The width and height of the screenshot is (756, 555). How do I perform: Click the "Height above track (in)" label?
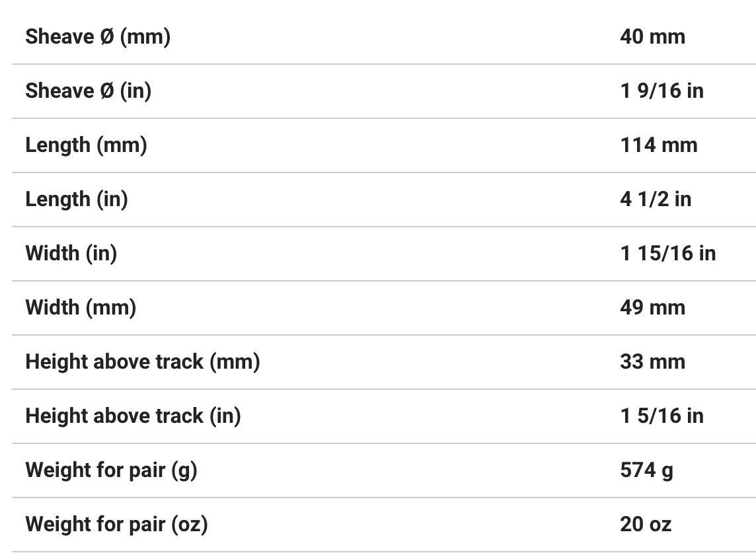[x=133, y=416]
